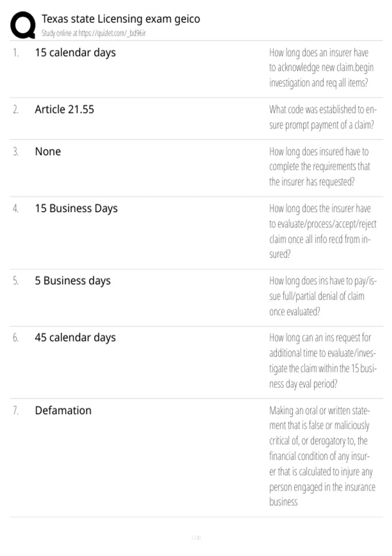Select the term '45 calendar days'
Screen dimensions: 392x556
(x=75, y=338)
